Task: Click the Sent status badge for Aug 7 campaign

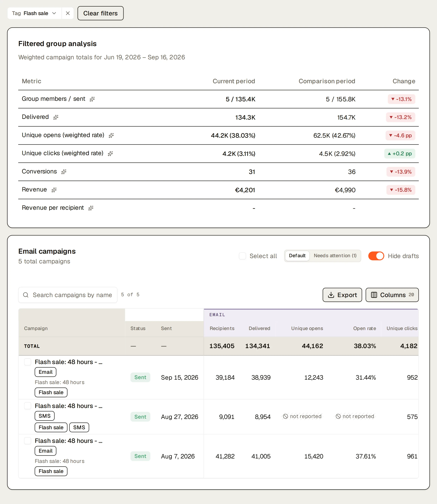Action: pos(140,456)
